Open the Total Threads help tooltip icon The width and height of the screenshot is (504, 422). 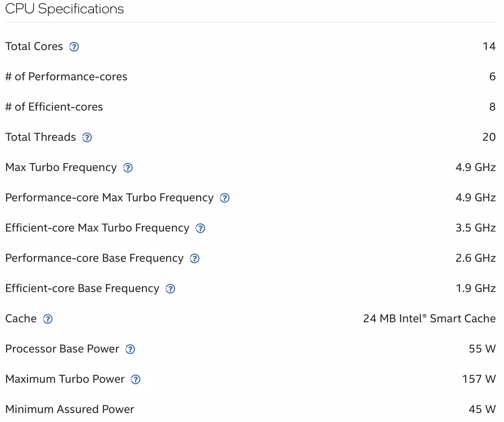click(x=87, y=138)
